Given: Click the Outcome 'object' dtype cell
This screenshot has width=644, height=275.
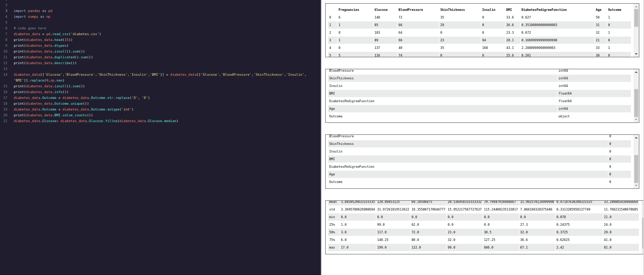Looking at the screenshot, I should (x=564, y=117).
